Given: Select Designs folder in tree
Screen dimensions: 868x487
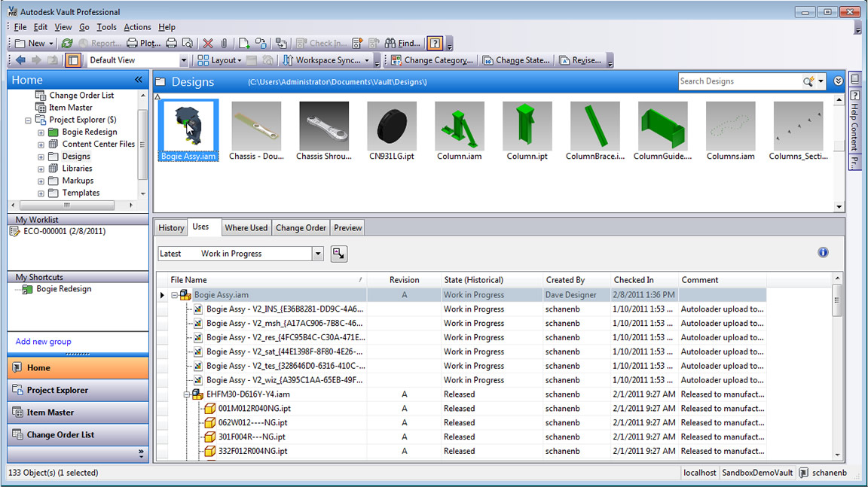Looking at the screenshot, I should pyautogui.click(x=76, y=157).
